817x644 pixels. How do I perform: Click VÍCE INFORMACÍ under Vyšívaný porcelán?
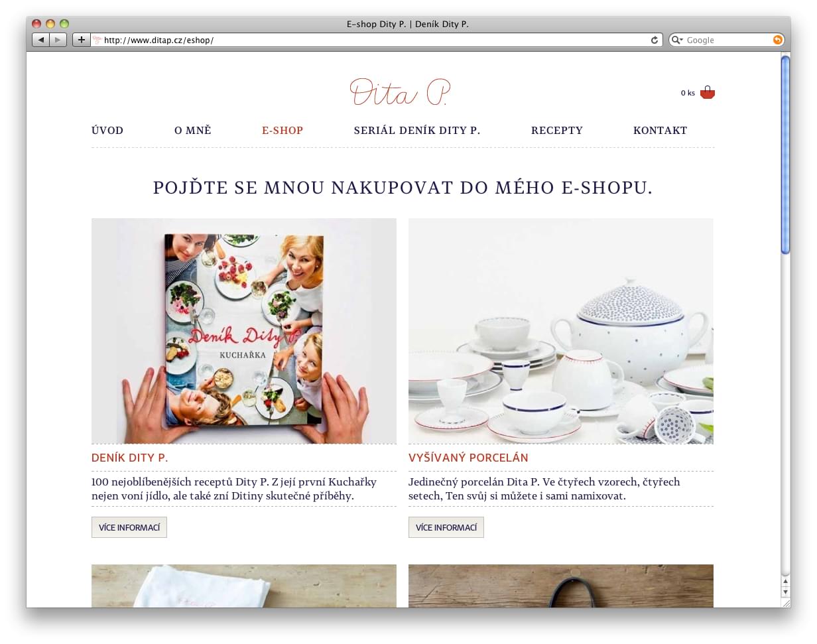(x=446, y=527)
